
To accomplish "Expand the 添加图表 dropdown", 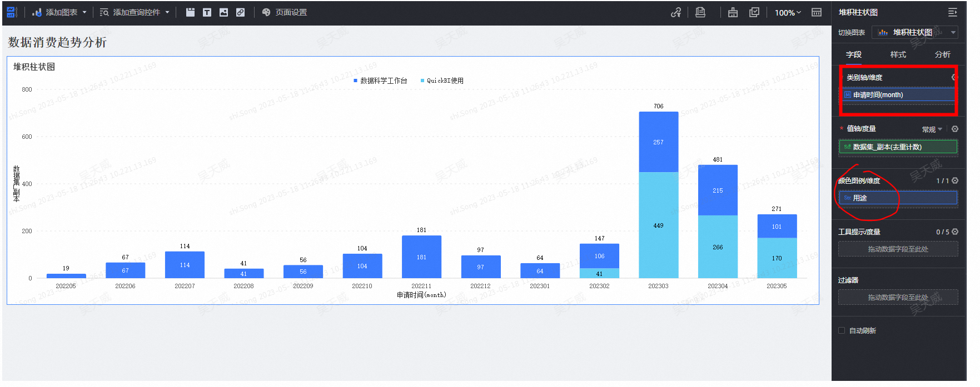I will [x=60, y=12].
